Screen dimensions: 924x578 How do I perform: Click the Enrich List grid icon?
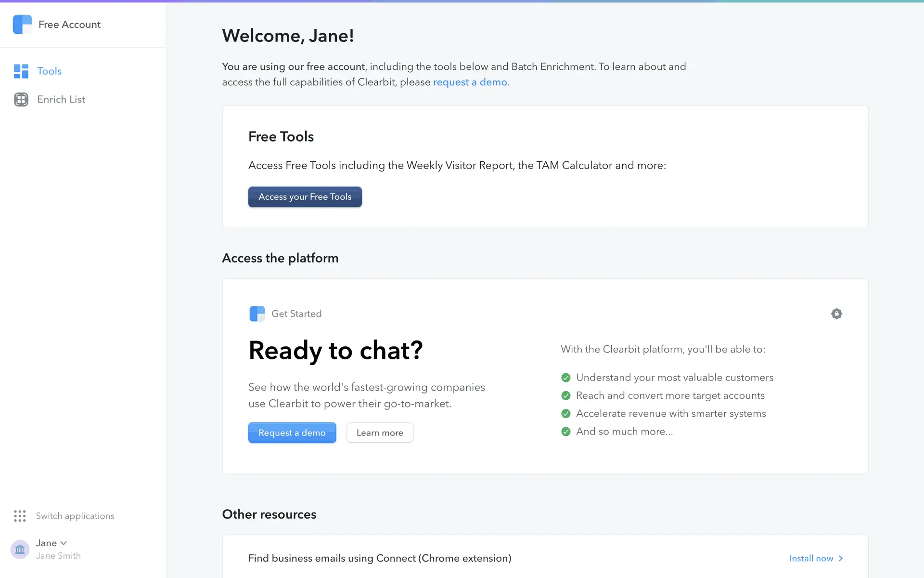[x=21, y=100]
